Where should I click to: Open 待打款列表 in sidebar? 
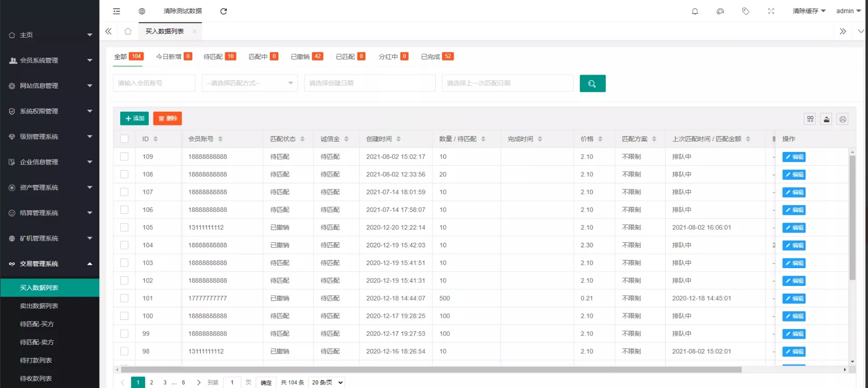(50, 361)
